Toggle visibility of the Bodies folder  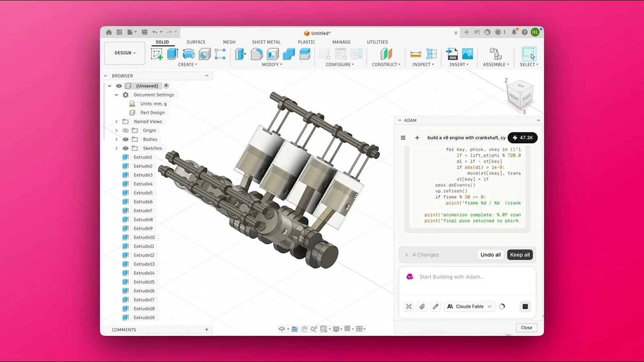(126, 139)
